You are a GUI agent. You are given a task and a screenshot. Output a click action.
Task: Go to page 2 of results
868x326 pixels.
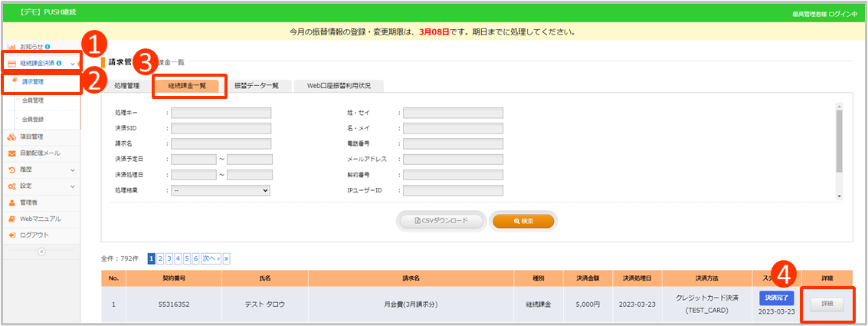(161, 259)
